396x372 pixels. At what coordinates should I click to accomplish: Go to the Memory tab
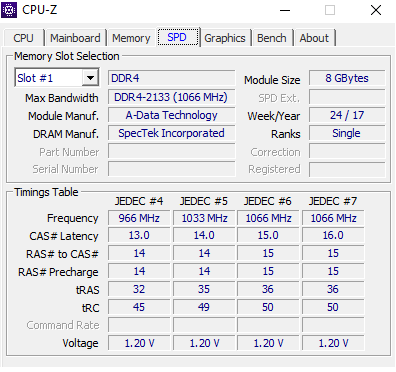(x=131, y=38)
